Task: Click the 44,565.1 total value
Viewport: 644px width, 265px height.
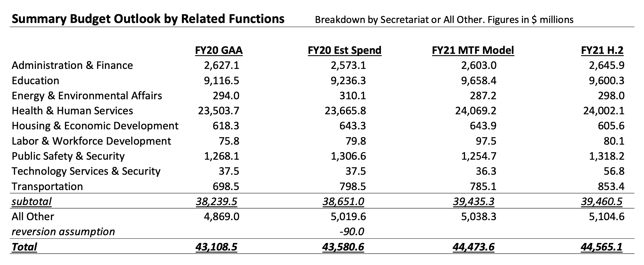Action: point(601,247)
